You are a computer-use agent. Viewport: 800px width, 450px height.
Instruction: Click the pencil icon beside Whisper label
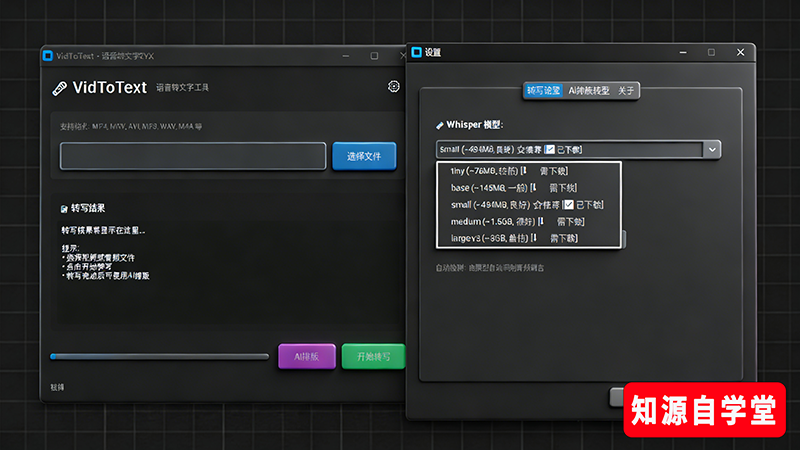tap(440, 125)
